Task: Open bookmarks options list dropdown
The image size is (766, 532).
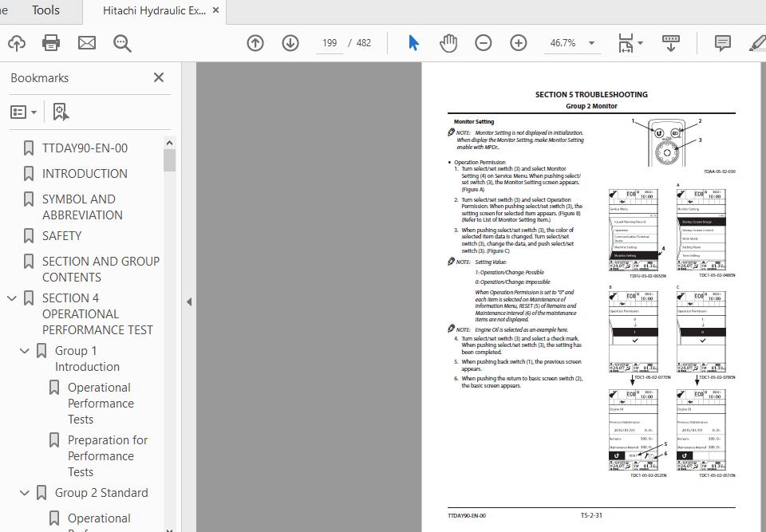Action: pos(23,112)
